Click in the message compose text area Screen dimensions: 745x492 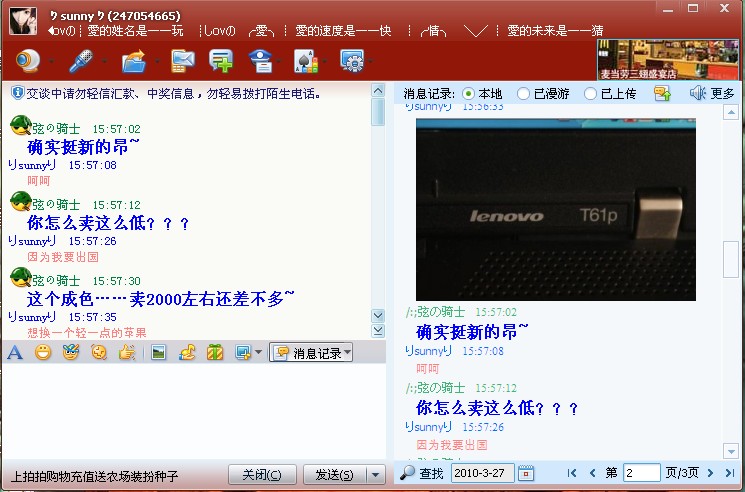[194, 411]
